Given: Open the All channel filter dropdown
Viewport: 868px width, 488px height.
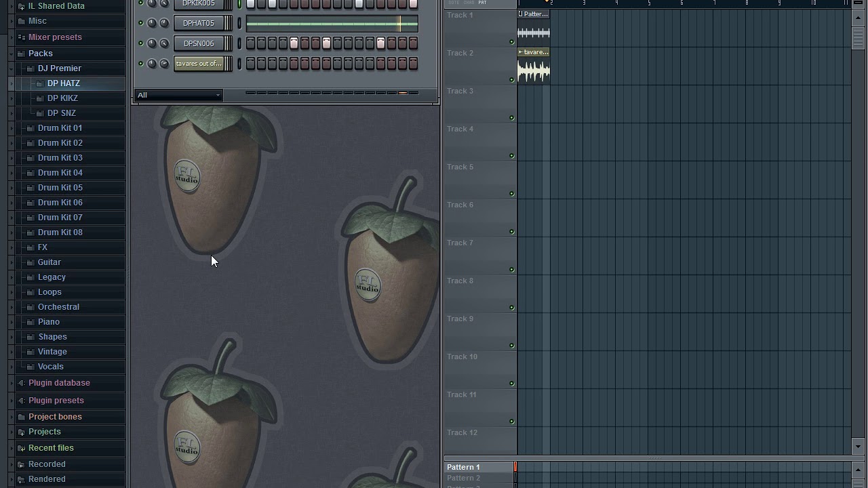Looking at the screenshot, I should coord(178,95).
